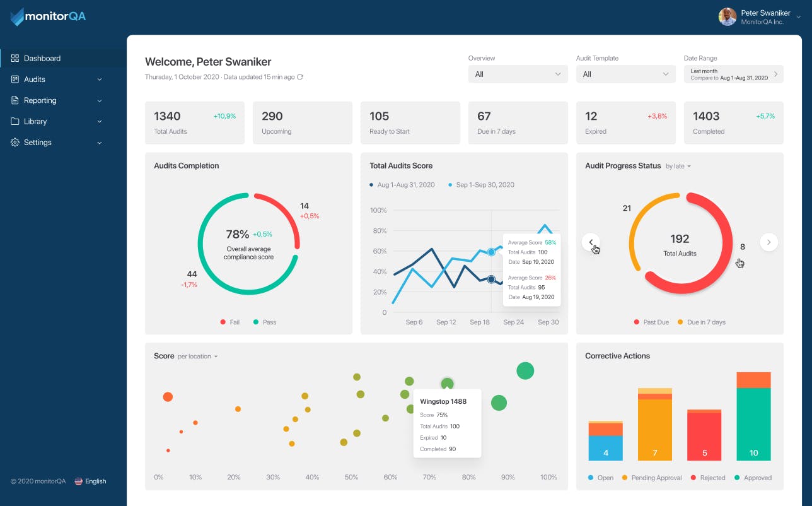The width and height of the screenshot is (812, 506).
Task: Refresh data with the reload icon
Action: 299,76
